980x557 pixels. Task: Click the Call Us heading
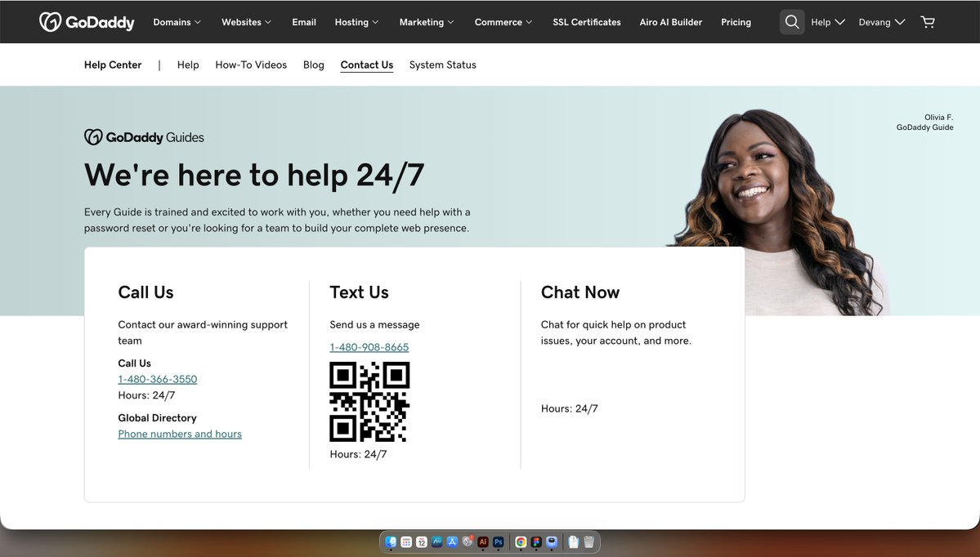click(145, 292)
